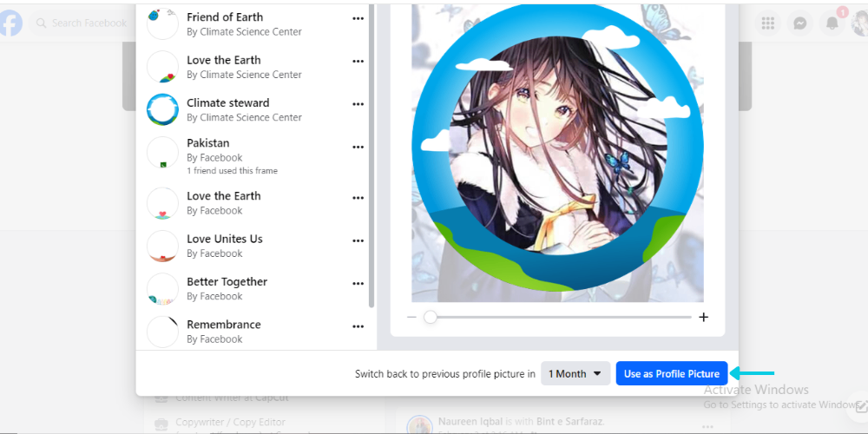Choose the Love Unites Us frame thumbnail

click(163, 246)
